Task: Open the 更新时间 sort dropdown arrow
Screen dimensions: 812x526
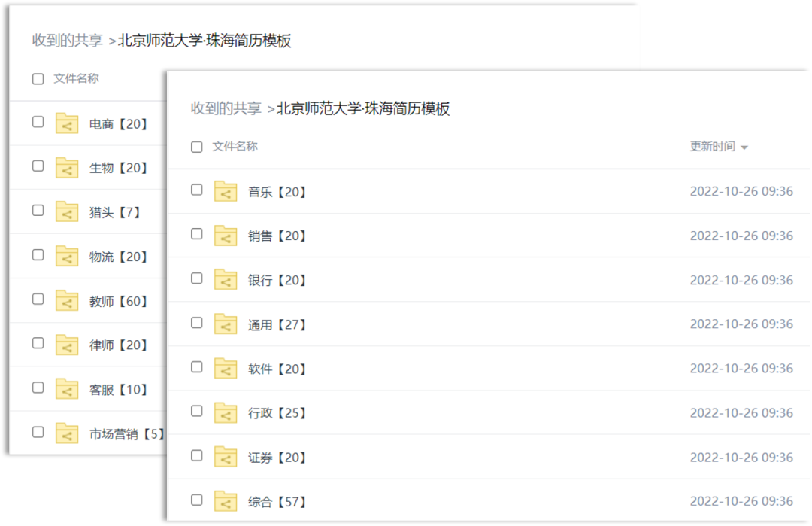Action: (x=744, y=147)
